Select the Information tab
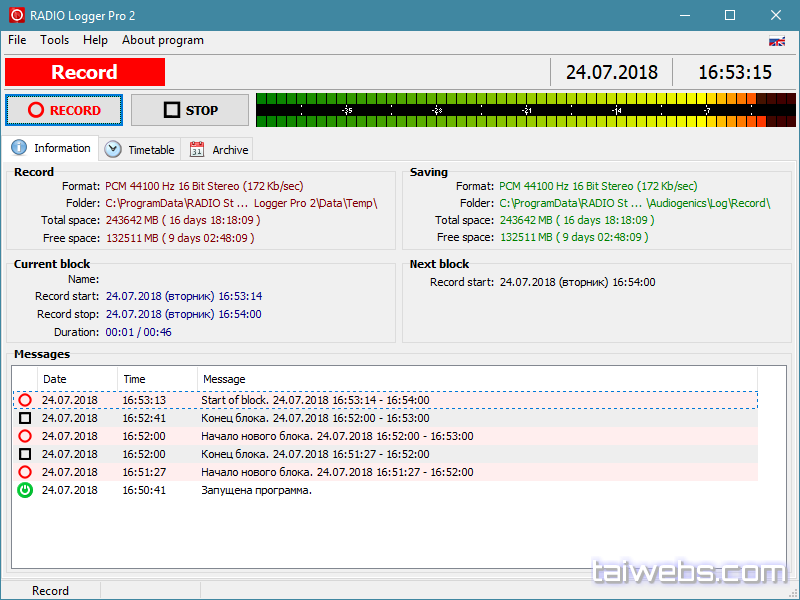 [x=51, y=148]
